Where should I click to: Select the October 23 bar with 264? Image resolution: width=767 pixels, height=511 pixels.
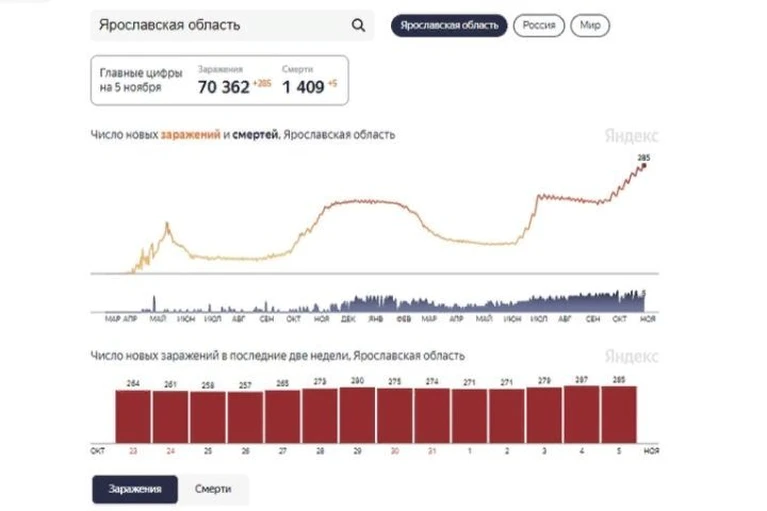pos(133,417)
